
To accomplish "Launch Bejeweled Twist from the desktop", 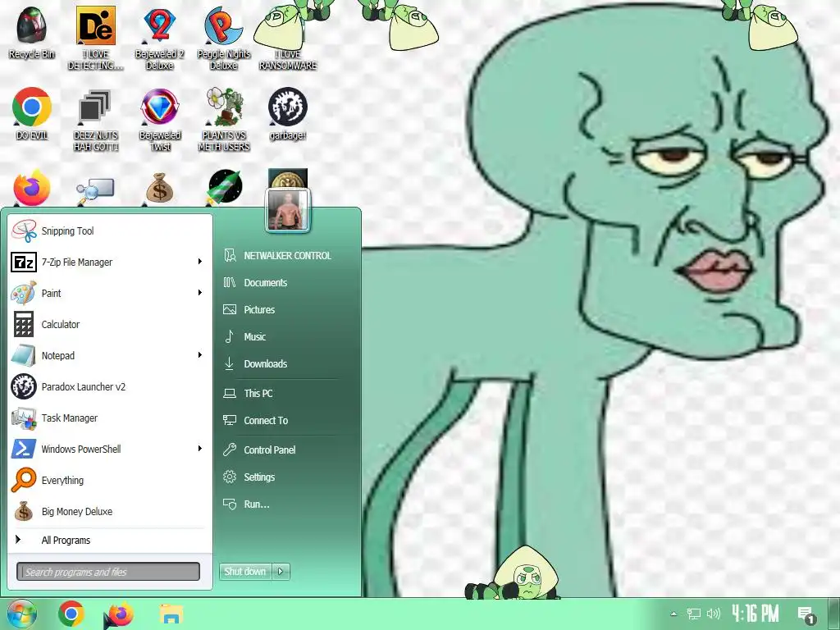I will click(x=160, y=120).
